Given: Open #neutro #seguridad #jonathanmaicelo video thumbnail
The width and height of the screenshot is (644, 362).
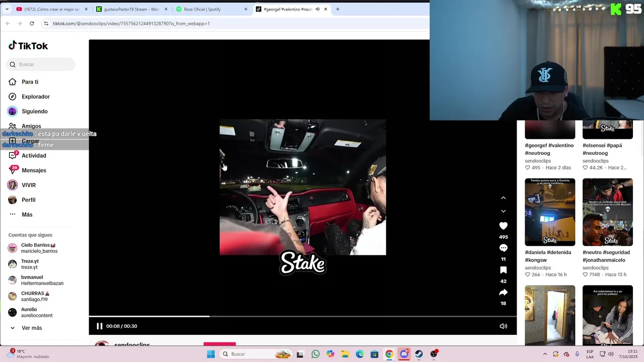Looking at the screenshot, I should pyautogui.click(x=608, y=212).
